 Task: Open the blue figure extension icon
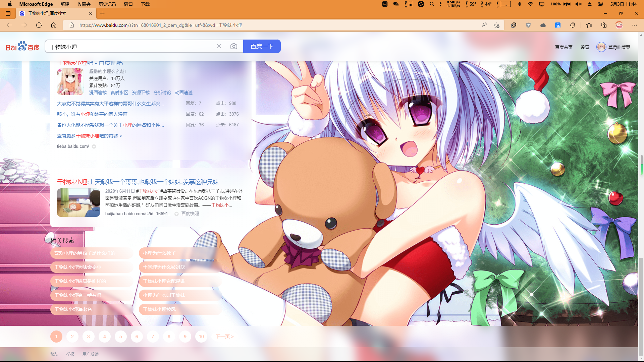[x=558, y=25]
